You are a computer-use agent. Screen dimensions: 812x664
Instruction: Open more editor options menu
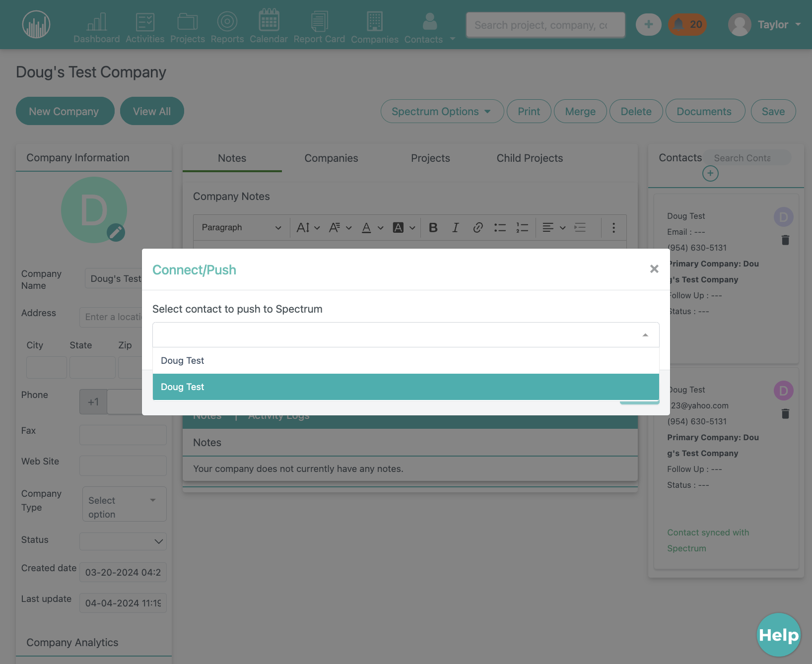pos(613,227)
